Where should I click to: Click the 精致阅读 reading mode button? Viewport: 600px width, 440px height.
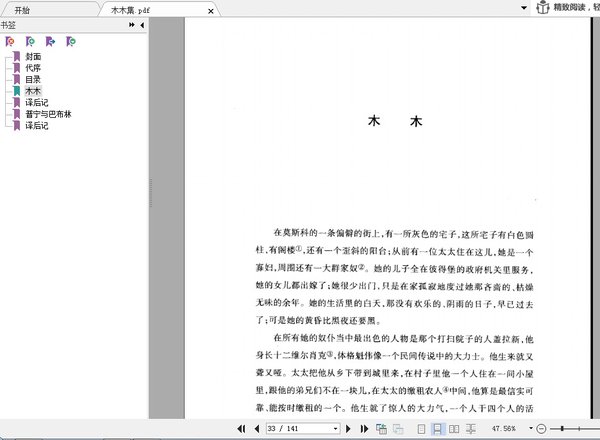[567, 7]
